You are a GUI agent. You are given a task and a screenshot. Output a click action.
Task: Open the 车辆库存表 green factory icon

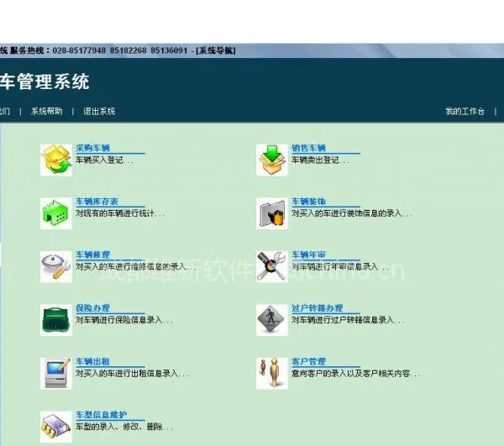(56, 213)
